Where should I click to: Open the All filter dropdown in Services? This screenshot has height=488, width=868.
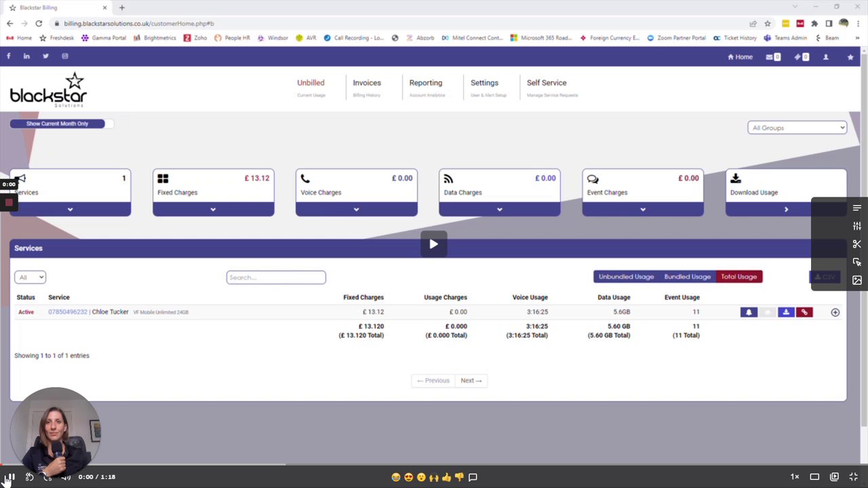point(30,277)
